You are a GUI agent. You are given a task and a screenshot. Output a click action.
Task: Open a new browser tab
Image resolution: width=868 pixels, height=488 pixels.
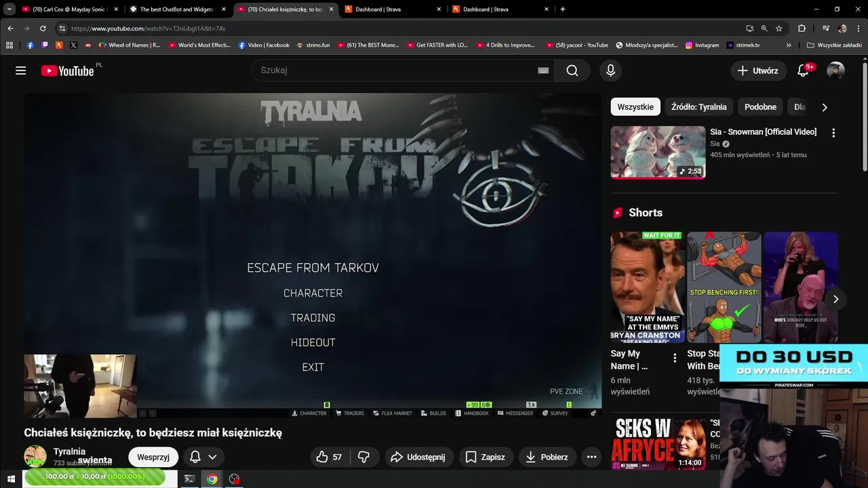click(x=562, y=9)
